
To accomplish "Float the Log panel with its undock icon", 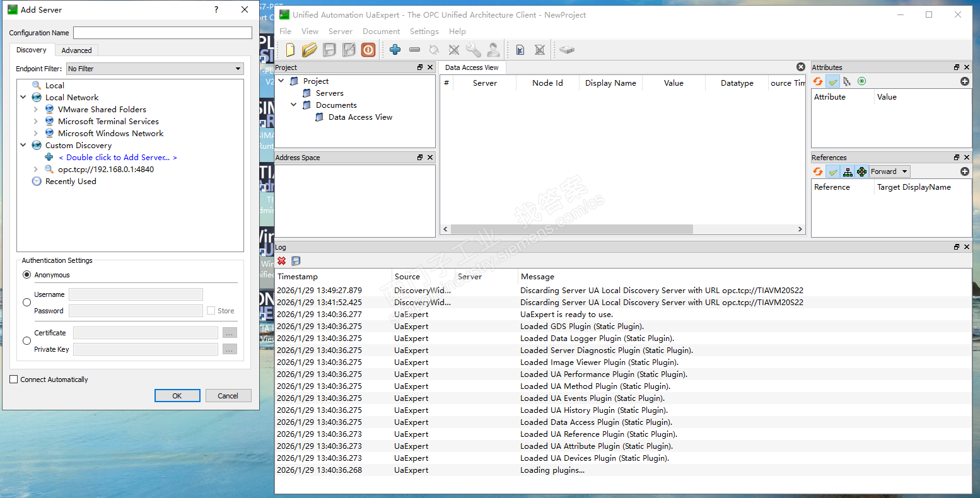I will coord(957,247).
